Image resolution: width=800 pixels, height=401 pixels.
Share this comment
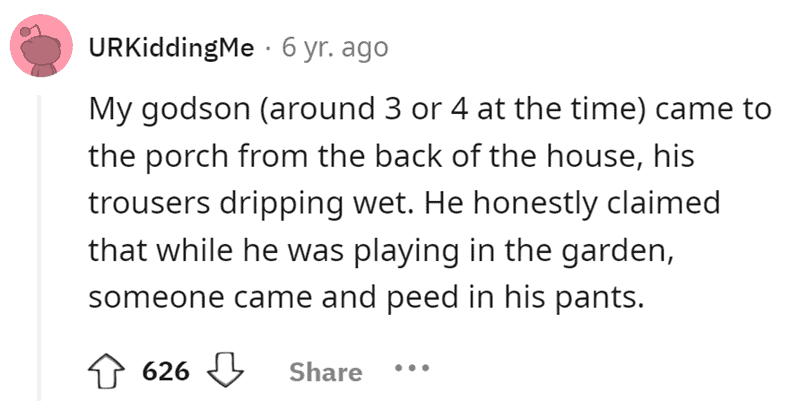coord(326,372)
